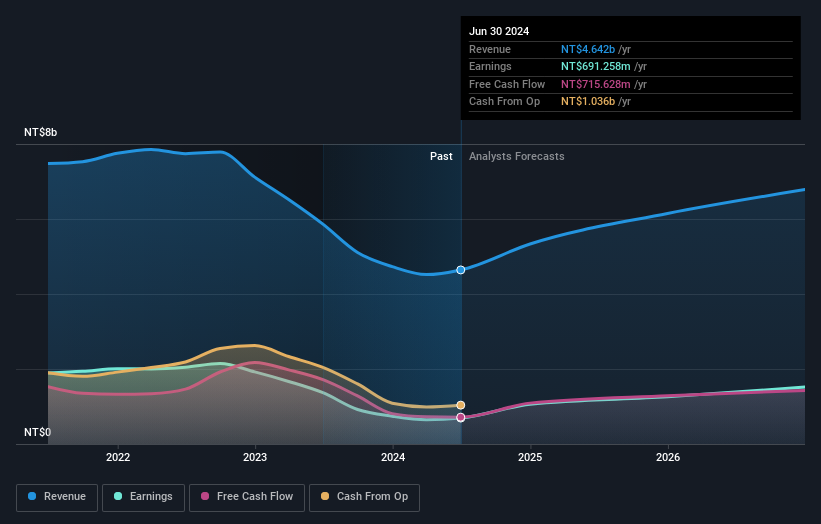
Task: Click the 2022 x-axis label
Action: coord(118,457)
